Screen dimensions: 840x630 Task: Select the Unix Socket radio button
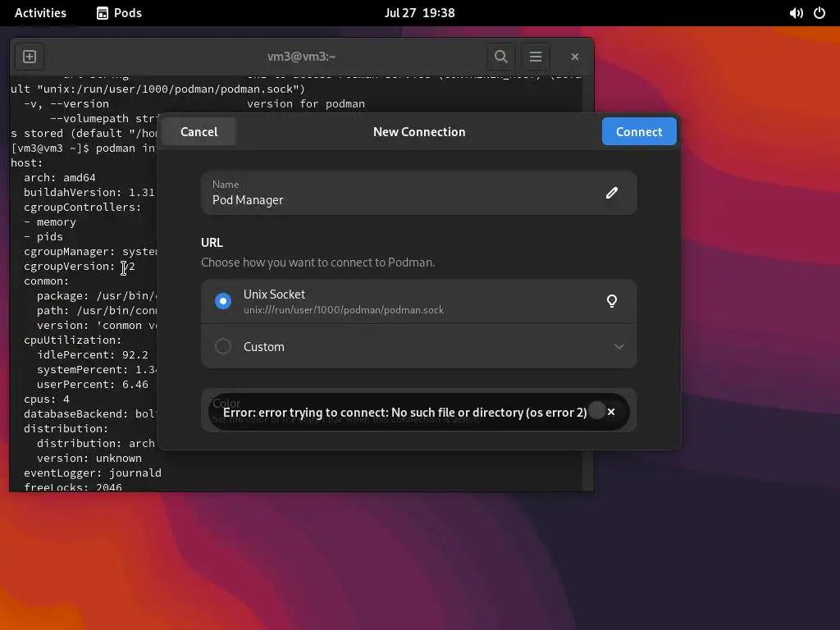(223, 301)
